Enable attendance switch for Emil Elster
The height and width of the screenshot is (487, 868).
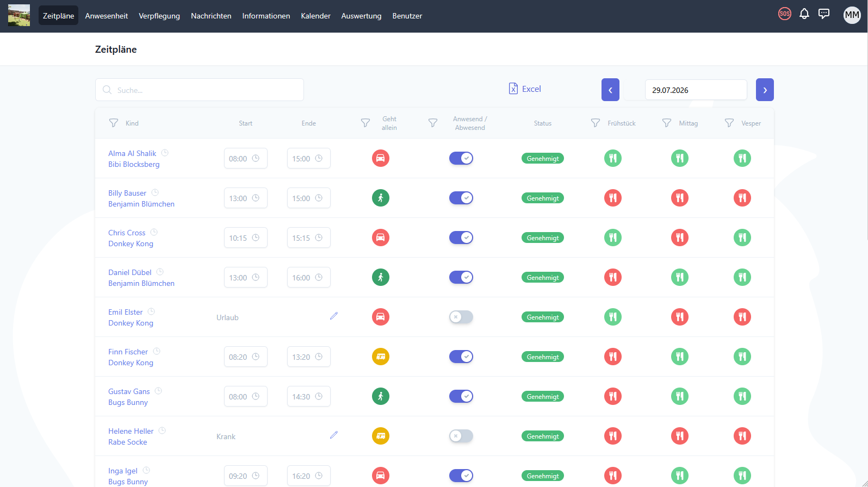coord(461,317)
